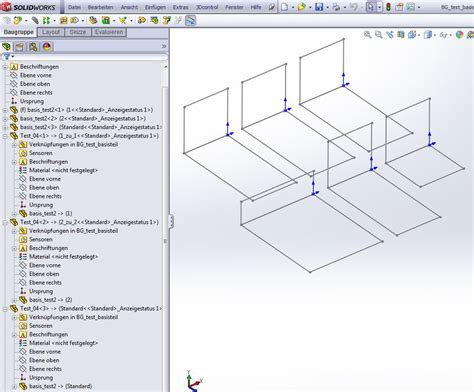Screen dimensions: 474x392
Task: Expand the (f) basis_test2<1> component node
Action: coord(5,110)
